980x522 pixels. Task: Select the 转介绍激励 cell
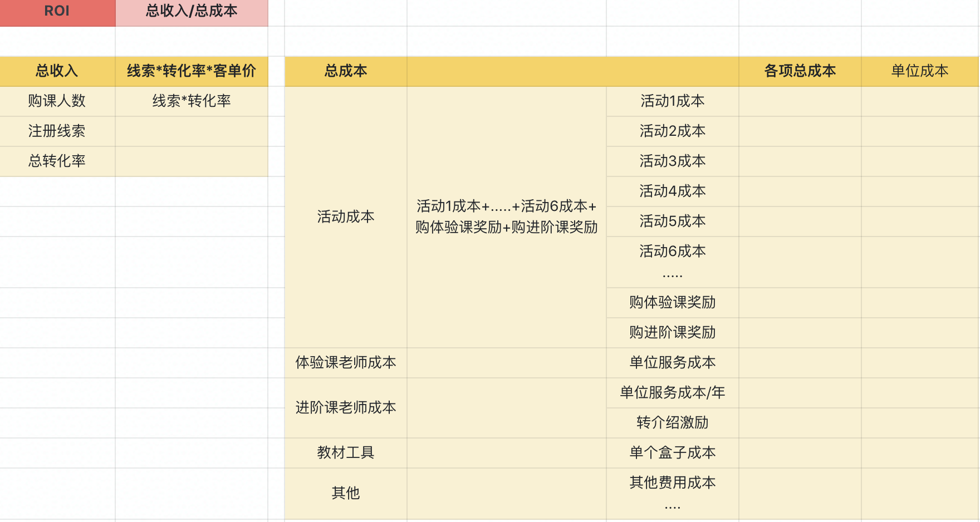point(673,423)
